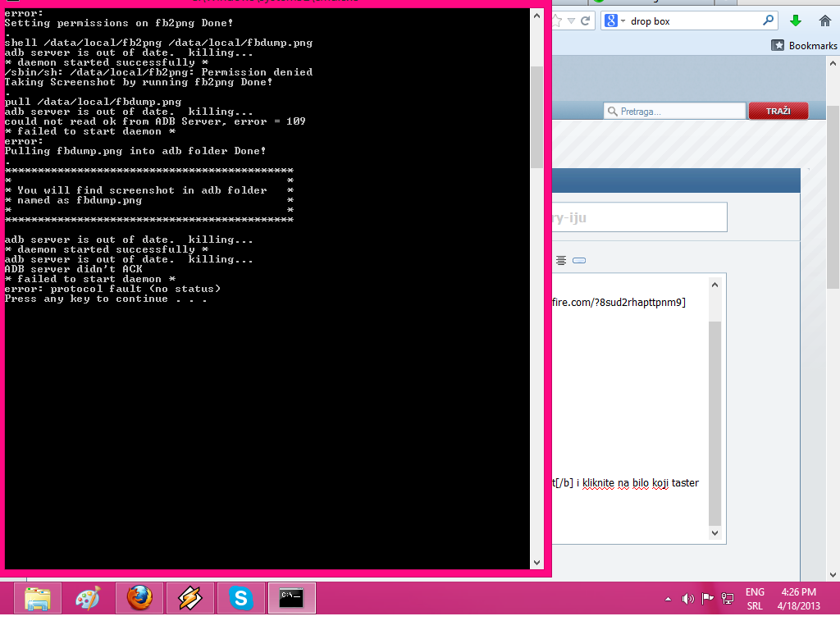
Task: Click the horizontal rule editor icon
Action: click(579, 260)
